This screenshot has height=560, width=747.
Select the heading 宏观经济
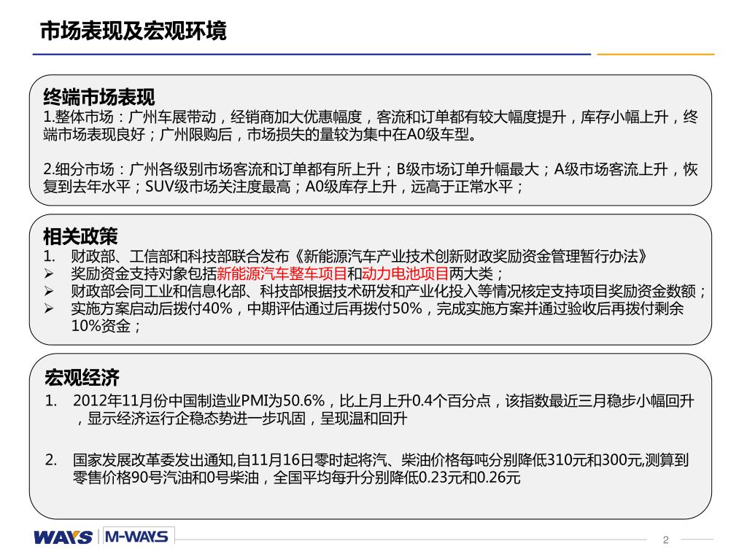[x=82, y=377]
